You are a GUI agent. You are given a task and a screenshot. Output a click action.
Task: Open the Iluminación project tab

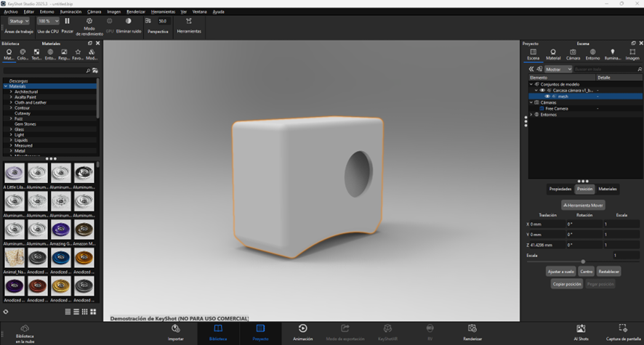pyautogui.click(x=612, y=54)
